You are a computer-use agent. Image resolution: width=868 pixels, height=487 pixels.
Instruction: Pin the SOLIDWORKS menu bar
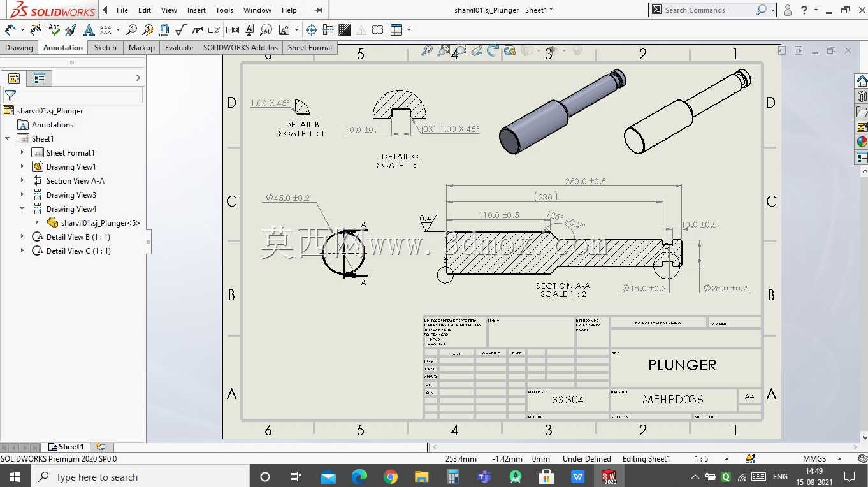(317, 10)
